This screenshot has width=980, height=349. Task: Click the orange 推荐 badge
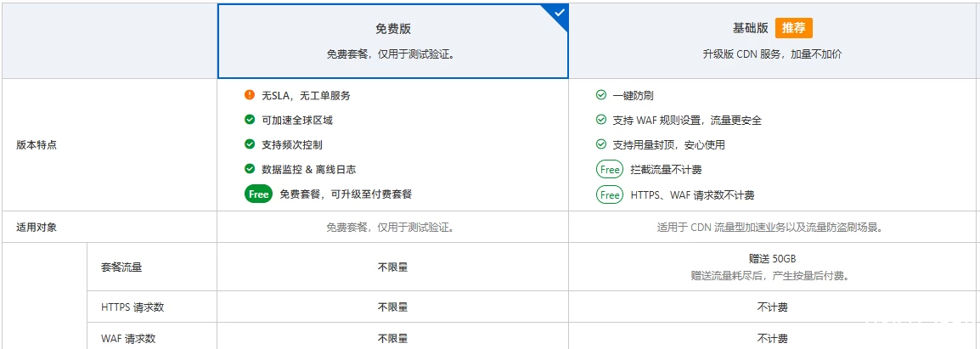click(794, 28)
